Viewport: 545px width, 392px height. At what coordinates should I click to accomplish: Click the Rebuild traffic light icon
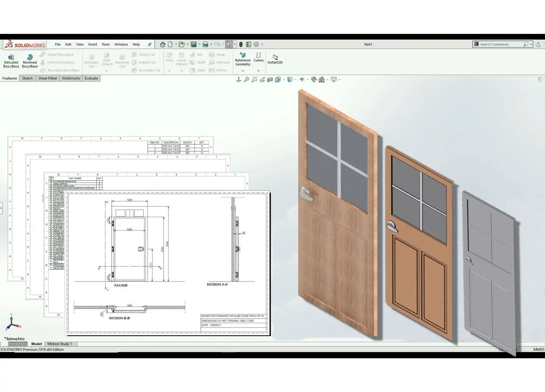(241, 44)
